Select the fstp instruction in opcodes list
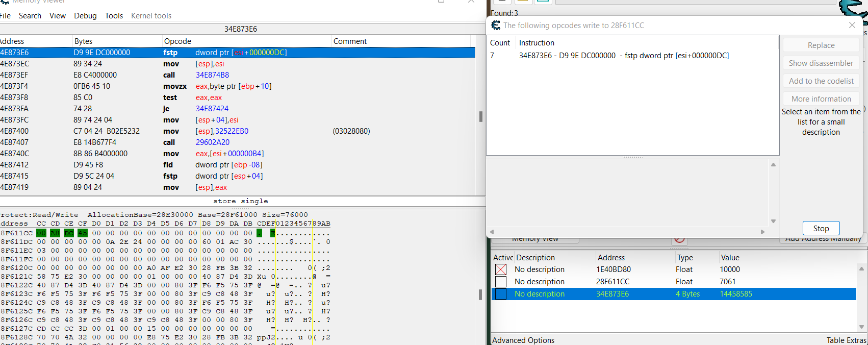 pos(623,56)
